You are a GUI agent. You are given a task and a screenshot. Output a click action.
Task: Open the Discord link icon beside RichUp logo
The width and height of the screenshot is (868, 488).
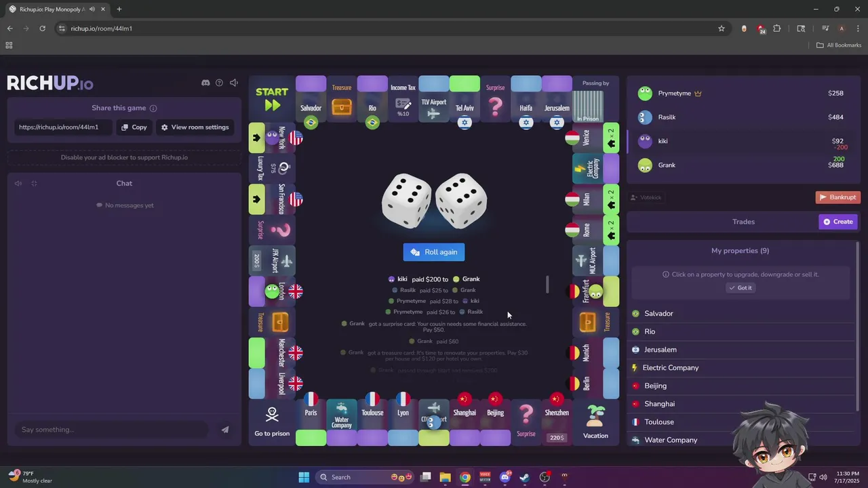tap(205, 83)
